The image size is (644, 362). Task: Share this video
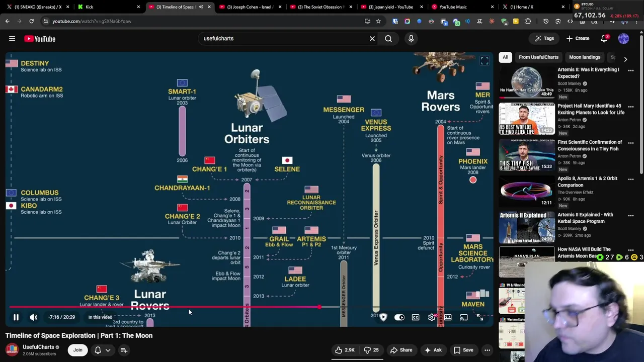(401, 350)
